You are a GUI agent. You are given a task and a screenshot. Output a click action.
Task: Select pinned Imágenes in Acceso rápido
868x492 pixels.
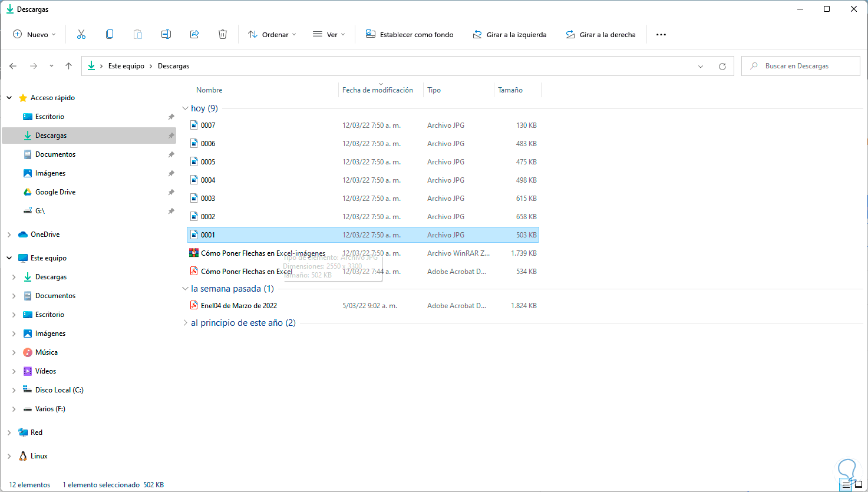[89, 173]
